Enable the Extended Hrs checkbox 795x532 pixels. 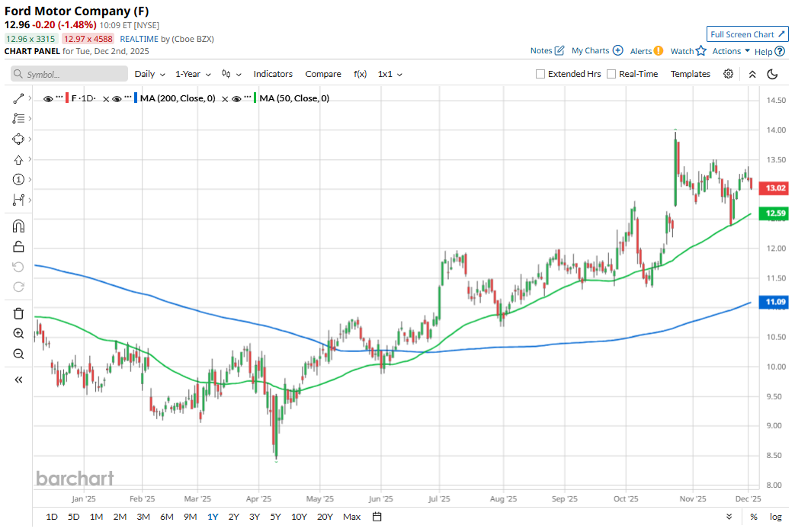[x=540, y=74]
